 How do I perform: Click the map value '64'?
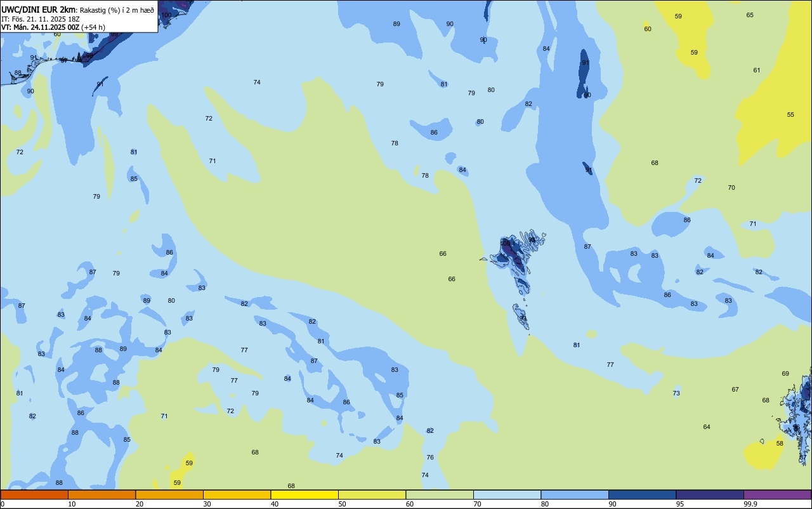(707, 427)
